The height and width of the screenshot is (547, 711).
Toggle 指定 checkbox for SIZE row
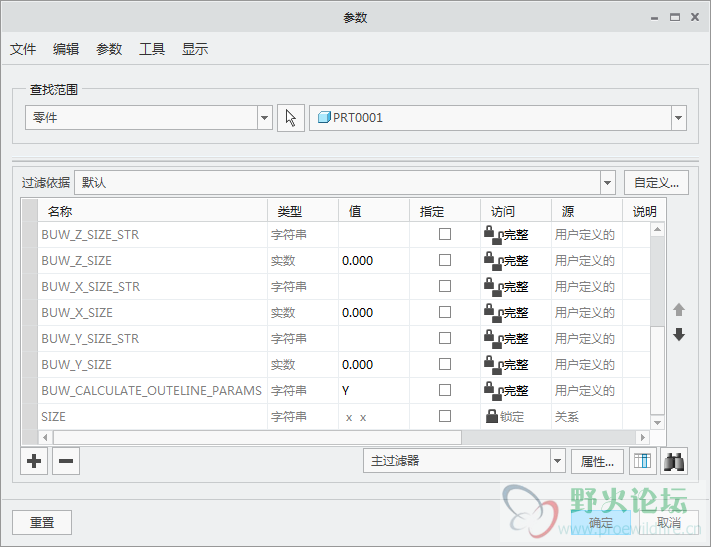(445, 416)
